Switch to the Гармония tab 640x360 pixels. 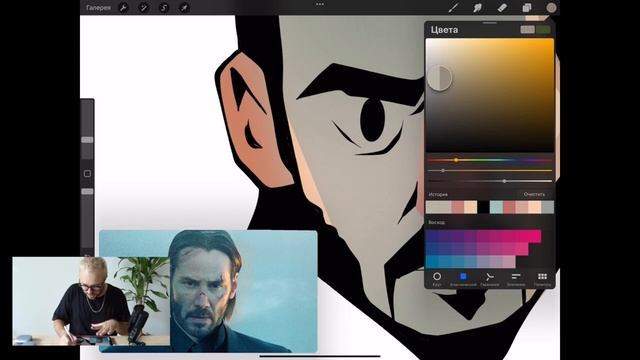click(x=490, y=279)
